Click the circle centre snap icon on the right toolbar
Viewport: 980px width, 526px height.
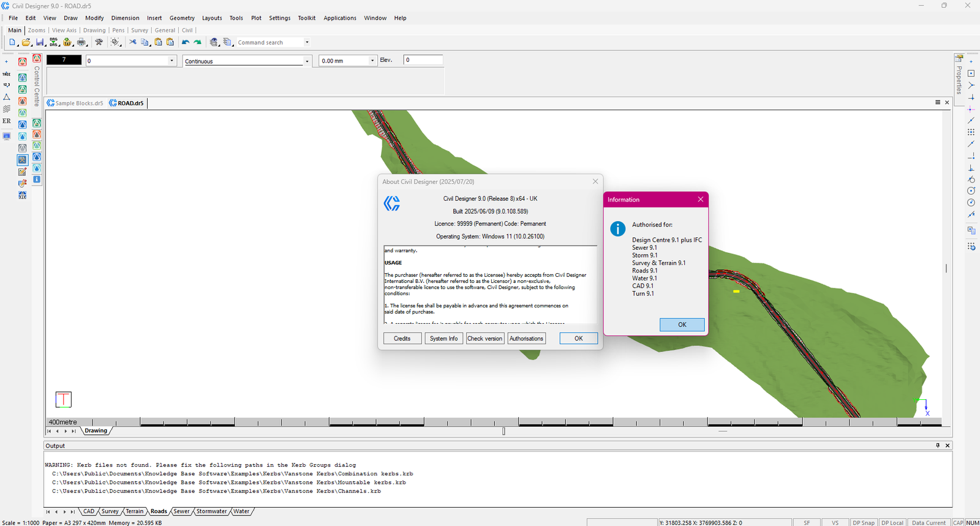(x=971, y=191)
